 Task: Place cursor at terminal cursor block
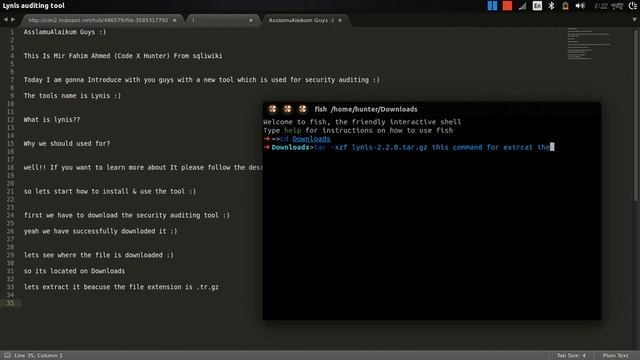point(552,147)
